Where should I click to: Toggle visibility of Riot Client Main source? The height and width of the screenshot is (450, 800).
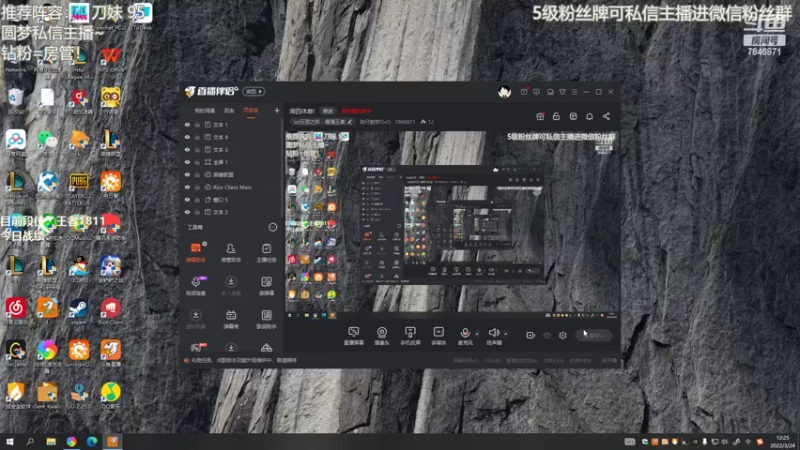click(x=187, y=187)
